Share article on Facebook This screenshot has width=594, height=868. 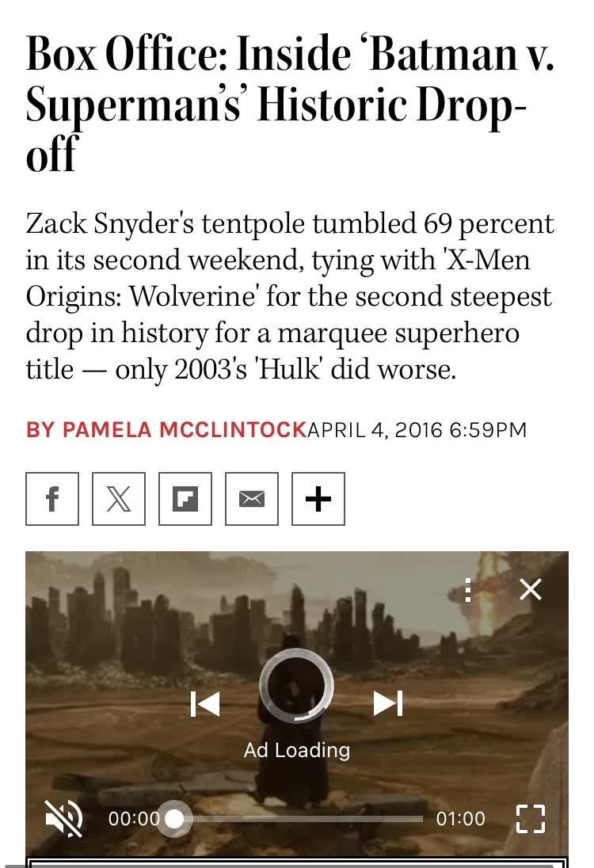tap(52, 499)
